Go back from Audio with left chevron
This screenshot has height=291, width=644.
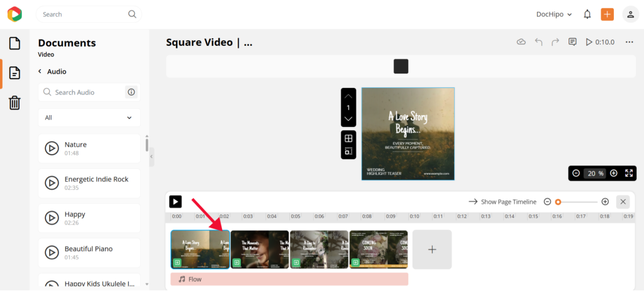[40, 72]
